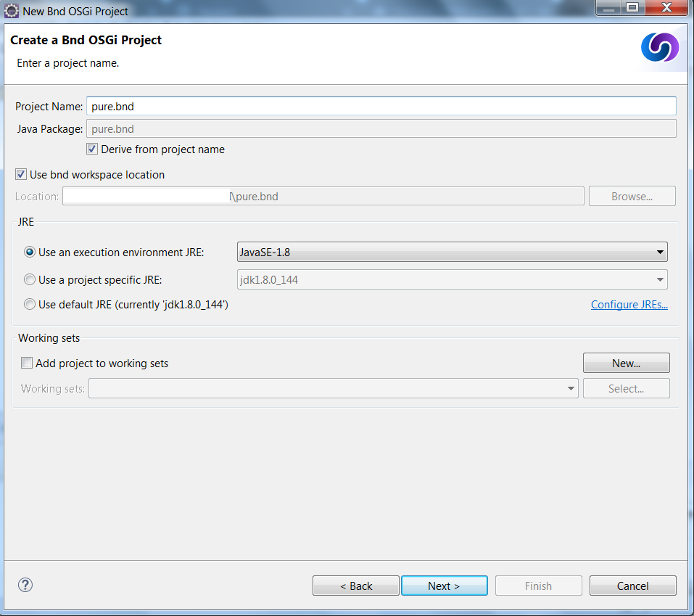Expand the project specific JRE dropdown

pyautogui.click(x=660, y=279)
